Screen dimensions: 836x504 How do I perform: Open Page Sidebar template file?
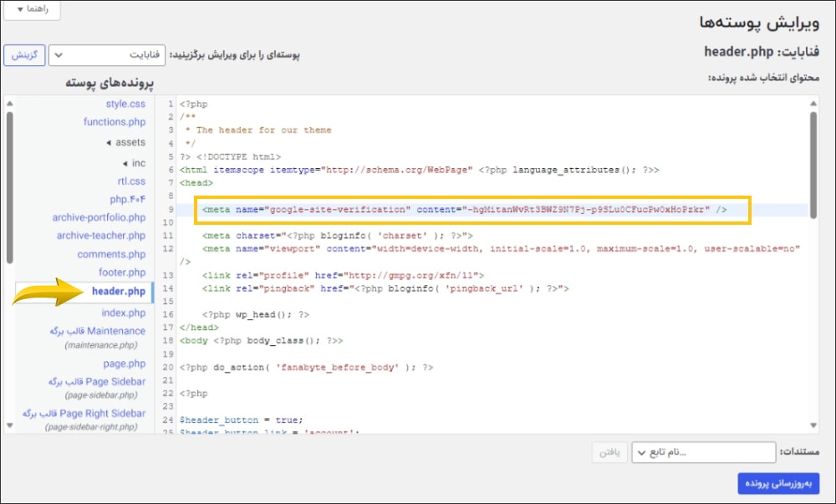(x=97, y=382)
